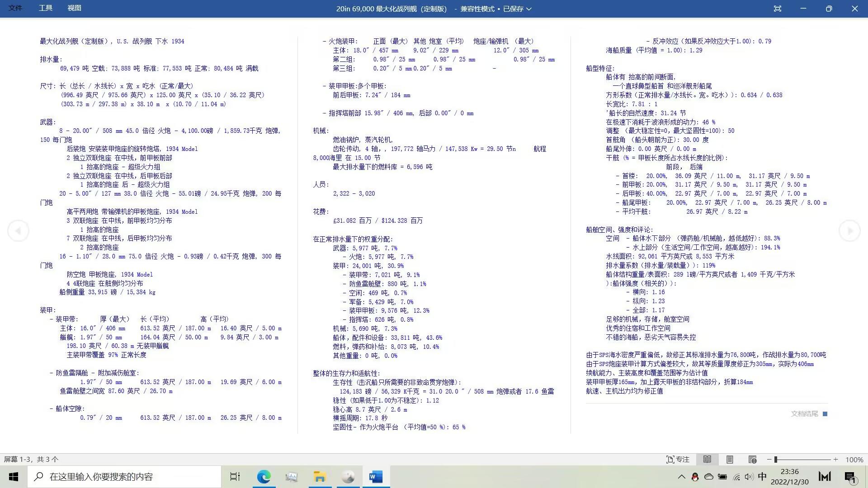Click the zoom slider handle
Image resolution: width=868 pixels, height=488 pixels.
pyautogui.click(x=776, y=460)
